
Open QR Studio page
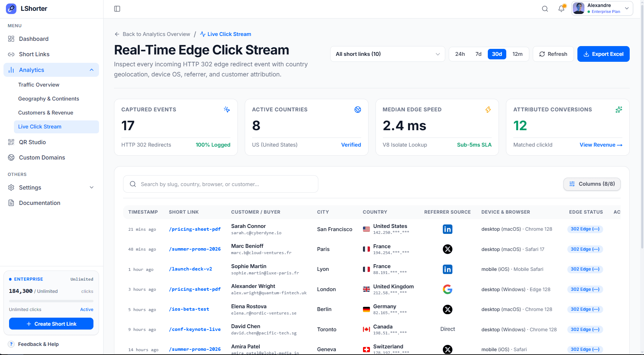click(x=51, y=142)
